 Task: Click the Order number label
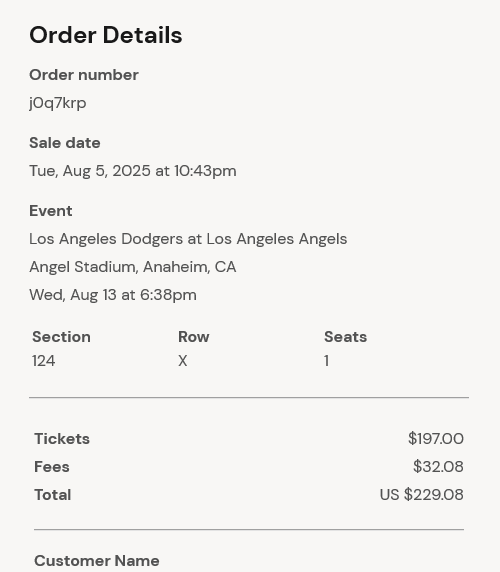point(84,75)
